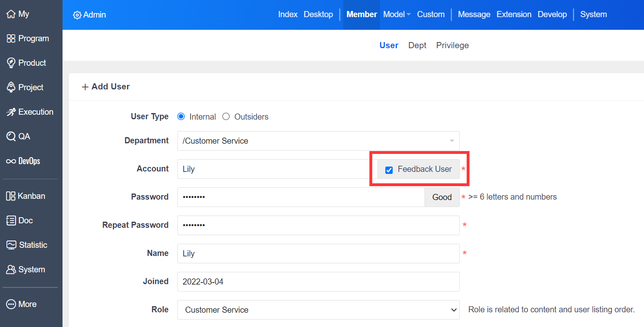Expand the Model menu in top bar
The height and width of the screenshot is (327, 644).
coord(396,15)
